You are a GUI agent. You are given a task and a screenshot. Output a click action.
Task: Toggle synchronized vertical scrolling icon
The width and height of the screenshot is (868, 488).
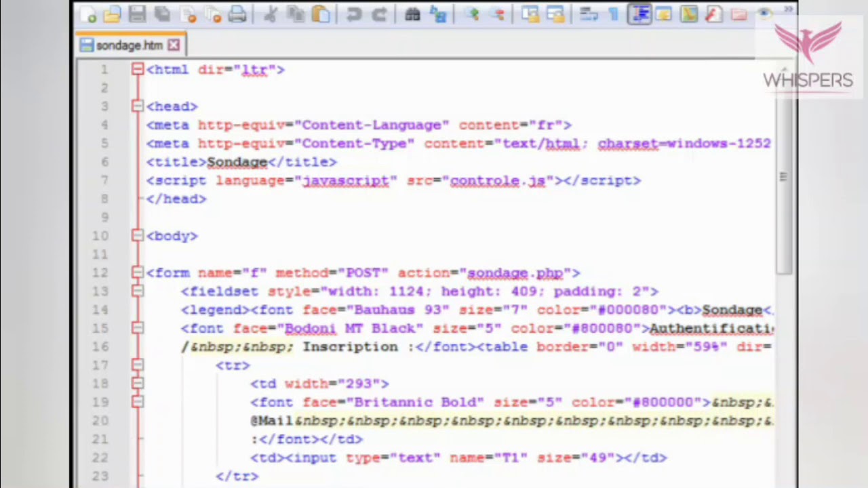[x=530, y=14]
